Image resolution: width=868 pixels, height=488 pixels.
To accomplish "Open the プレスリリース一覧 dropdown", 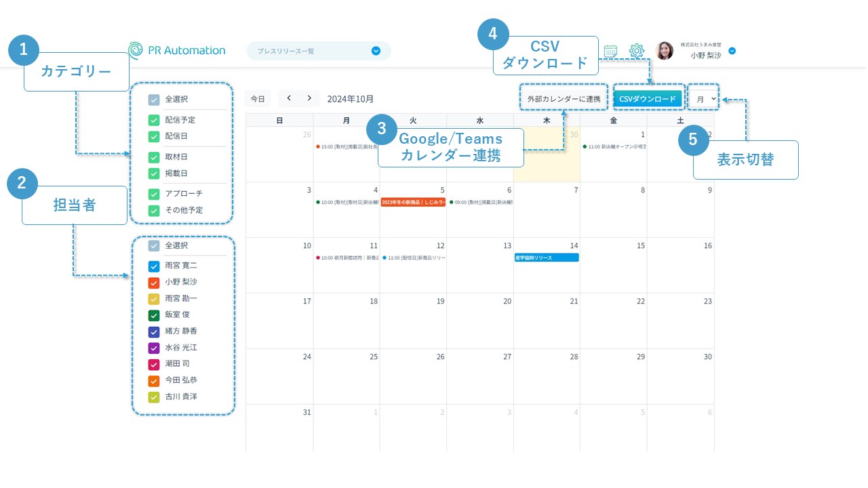I will (x=376, y=51).
